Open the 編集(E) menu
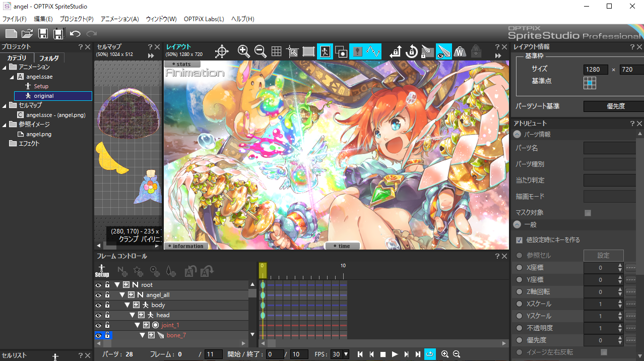 tap(43, 19)
